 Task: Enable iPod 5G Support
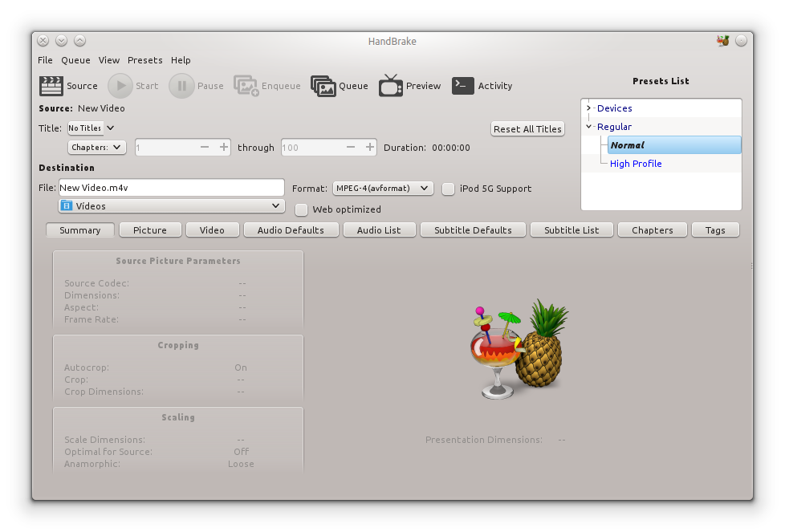tap(448, 189)
